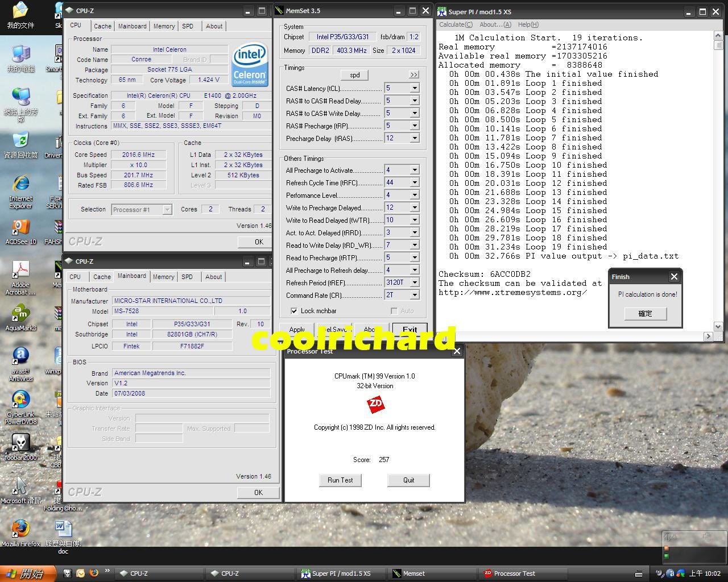The height and width of the screenshot is (582, 728).
Task: Click Run Test in Processor Test
Action: (340, 480)
